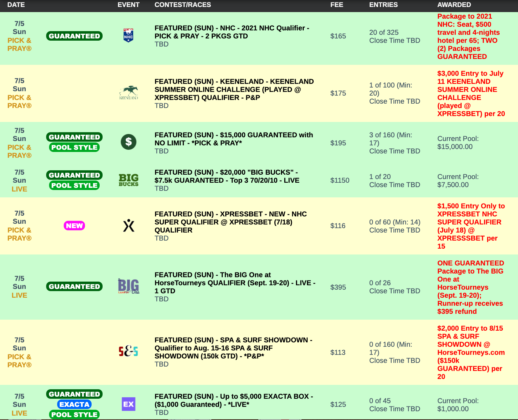Click the S&S Spa & Surf logo
Image resolution: width=518 pixels, height=420 pixels.
129,352
